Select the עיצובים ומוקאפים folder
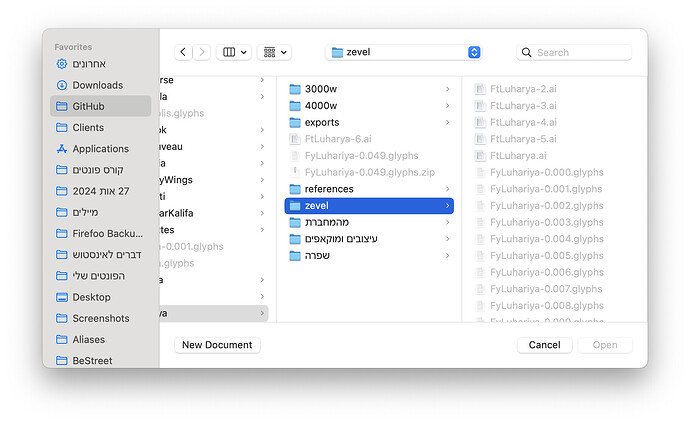 click(x=369, y=239)
